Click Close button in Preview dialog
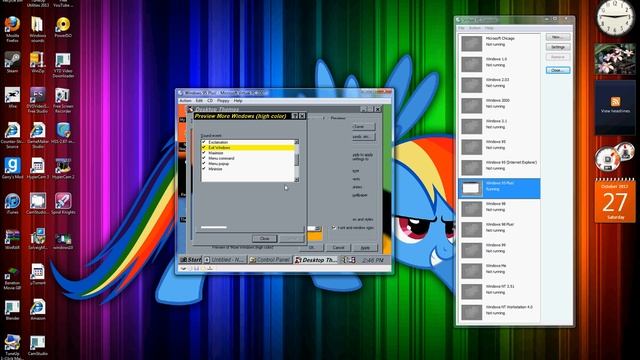The width and height of the screenshot is (640, 360). click(x=264, y=238)
